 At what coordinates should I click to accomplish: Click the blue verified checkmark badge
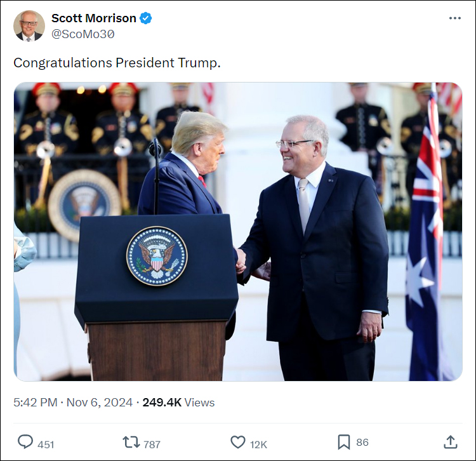click(146, 18)
